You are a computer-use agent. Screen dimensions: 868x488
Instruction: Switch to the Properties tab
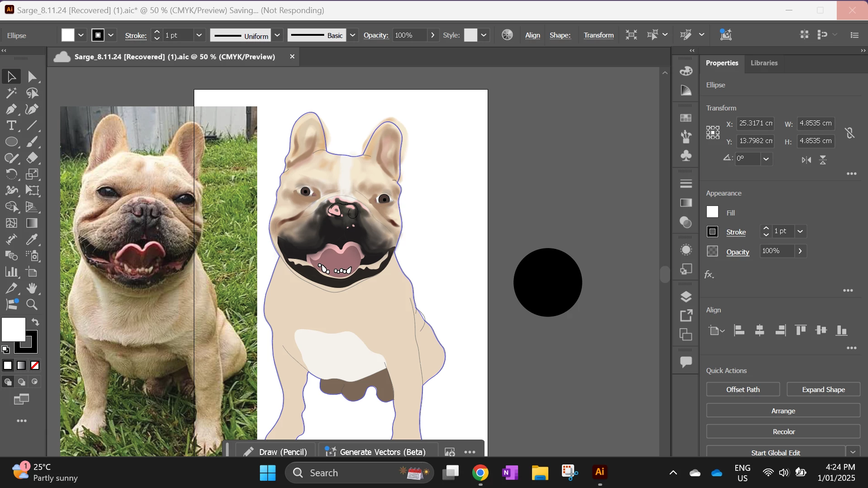pos(722,63)
